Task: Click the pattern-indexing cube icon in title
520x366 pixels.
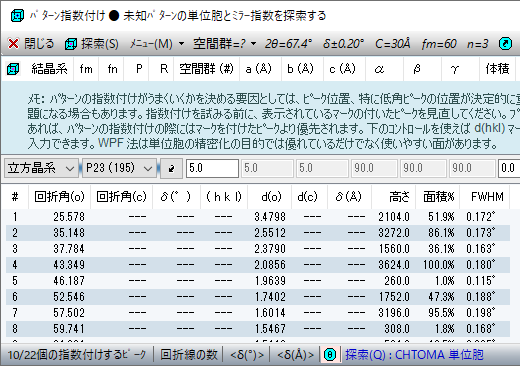Action: pos(17,15)
